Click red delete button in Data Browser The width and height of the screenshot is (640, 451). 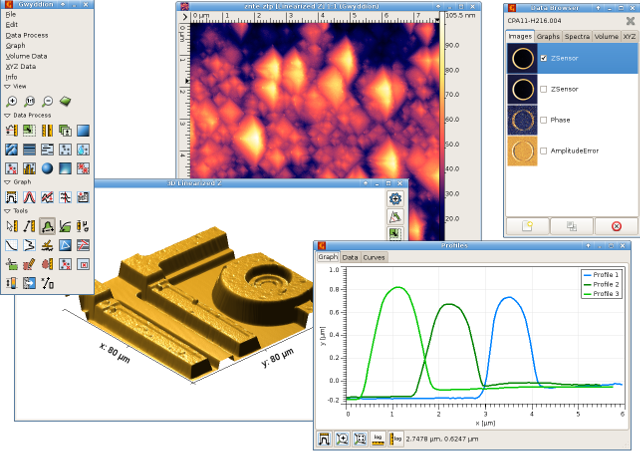click(x=616, y=226)
